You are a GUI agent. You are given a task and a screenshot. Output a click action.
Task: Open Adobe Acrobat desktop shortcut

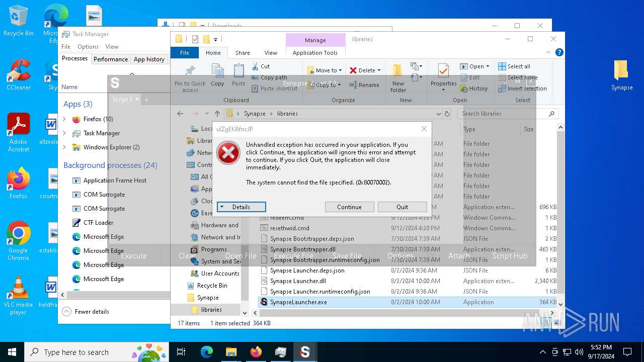[19, 133]
